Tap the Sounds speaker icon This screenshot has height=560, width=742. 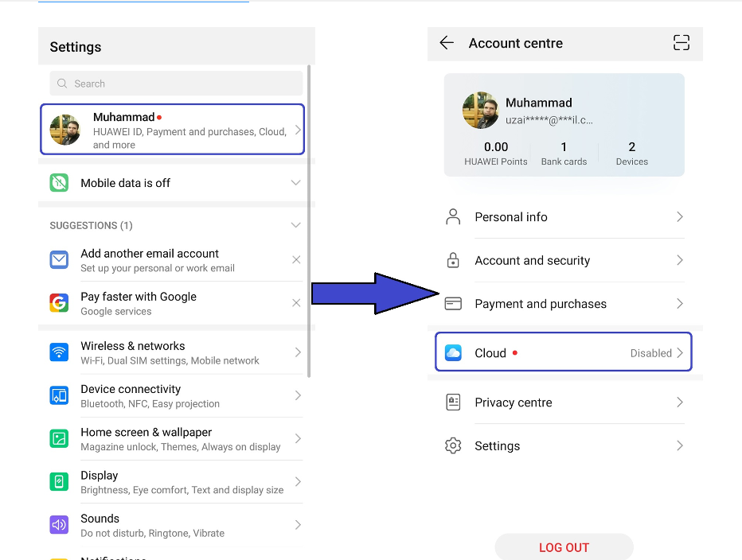tap(59, 525)
